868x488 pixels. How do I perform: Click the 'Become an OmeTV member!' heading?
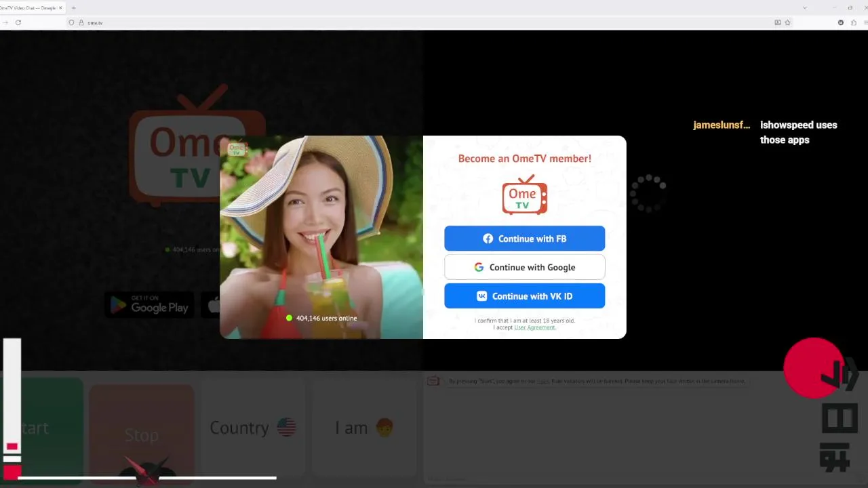(x=524, y=159)
